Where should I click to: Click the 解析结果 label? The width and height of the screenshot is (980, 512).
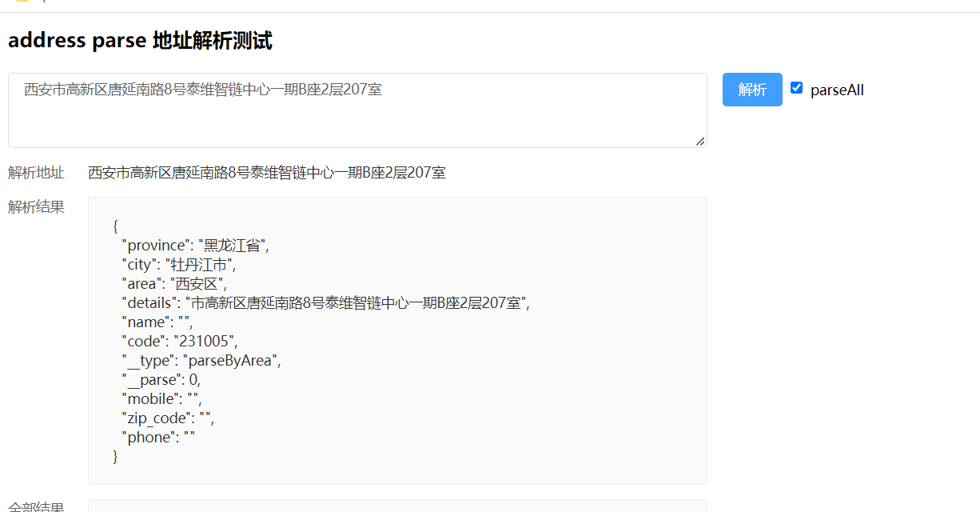[x=36, y=207]
